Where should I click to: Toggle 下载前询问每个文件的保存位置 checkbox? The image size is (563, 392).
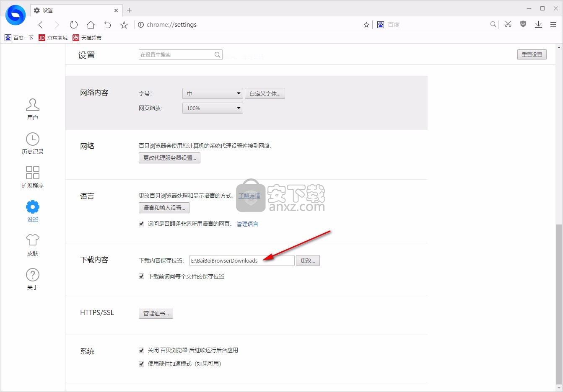[x=141, y=276]
